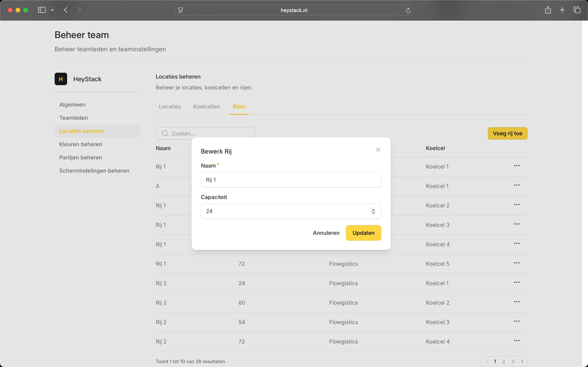
Task: Open the page settings icon in address bar
Action: pyautogui.click(x=180, y=10)
